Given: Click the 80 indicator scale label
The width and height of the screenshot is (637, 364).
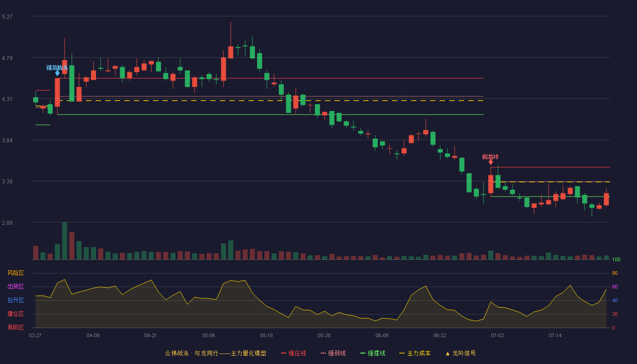Looking at the screenshot, I should pos(615,273).
